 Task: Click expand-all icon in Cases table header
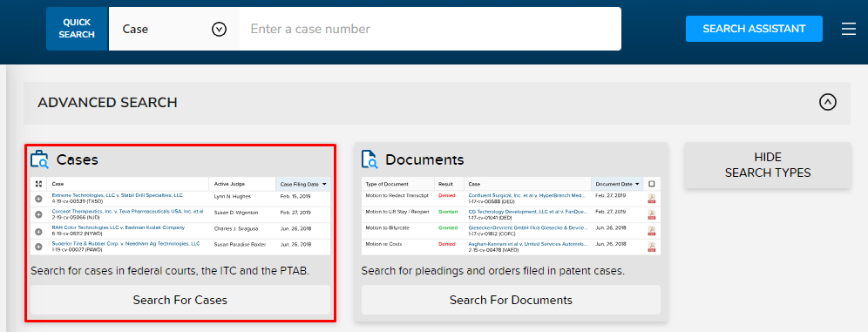tap(38, 184)
